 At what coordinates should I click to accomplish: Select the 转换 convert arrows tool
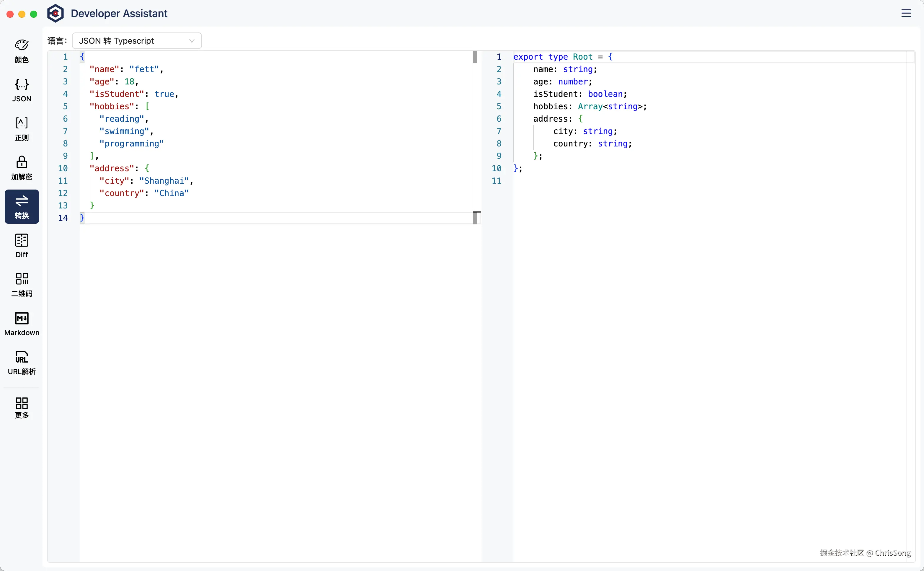pos(22,207)
